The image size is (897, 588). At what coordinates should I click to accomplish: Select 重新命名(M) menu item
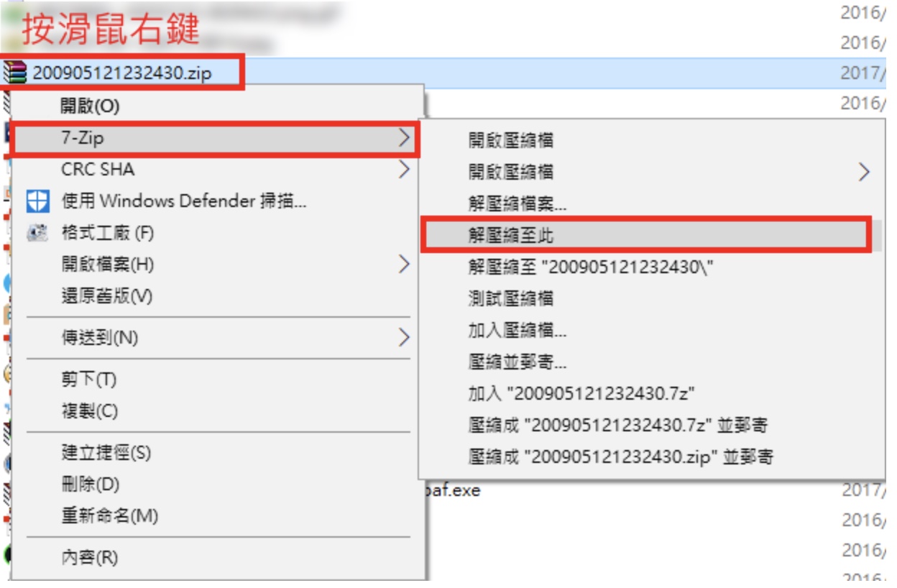point(109,515)
